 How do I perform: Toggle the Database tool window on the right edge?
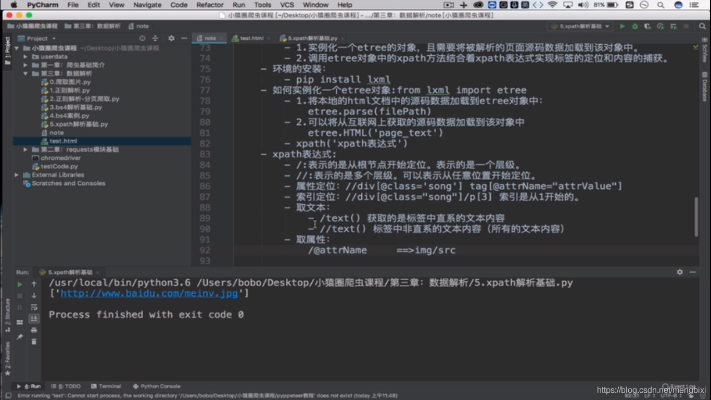[x=705, y=87]
